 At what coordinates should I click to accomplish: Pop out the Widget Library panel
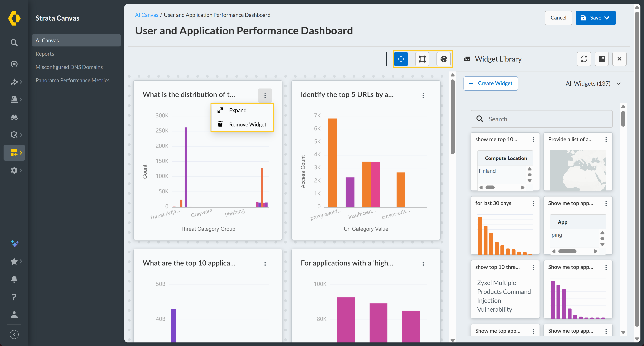[602, 59]
